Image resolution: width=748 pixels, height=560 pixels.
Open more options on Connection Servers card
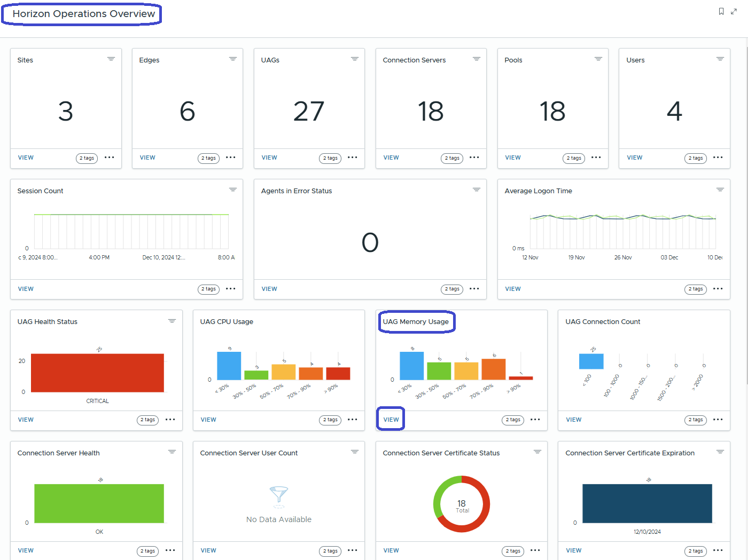coord(474,157)
